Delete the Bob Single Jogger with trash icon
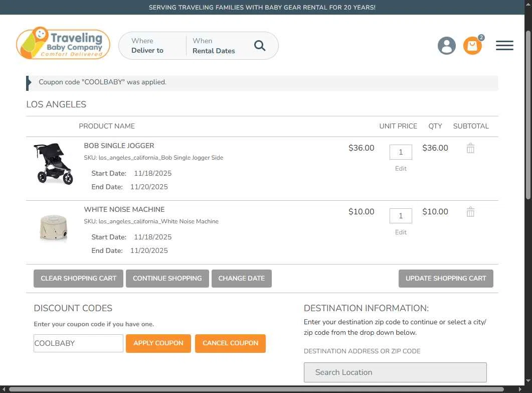The width and height of the screenshot is (532, 393). (x=470, y=148)
